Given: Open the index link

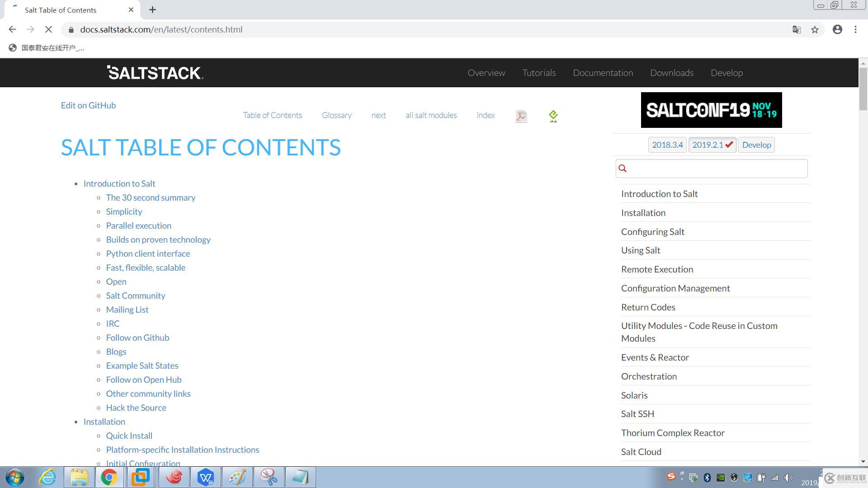Looking at the screenshot, I should [x=486, y=115].
